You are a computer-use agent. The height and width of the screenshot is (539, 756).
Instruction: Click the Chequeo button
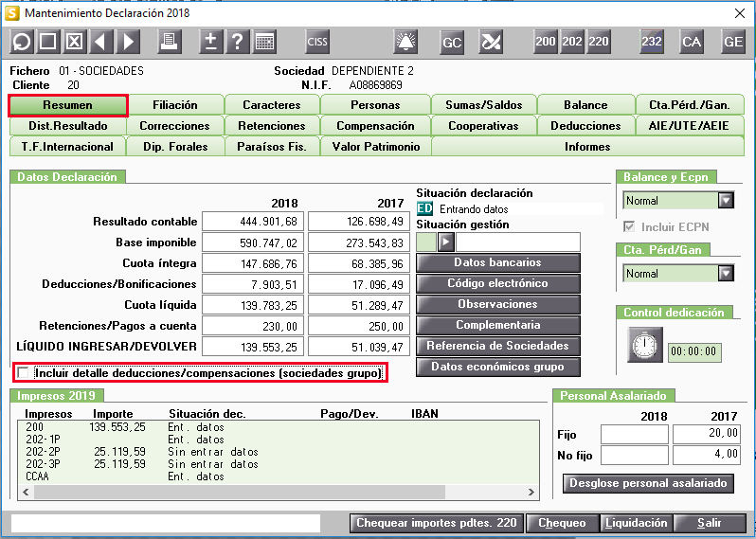562,523
